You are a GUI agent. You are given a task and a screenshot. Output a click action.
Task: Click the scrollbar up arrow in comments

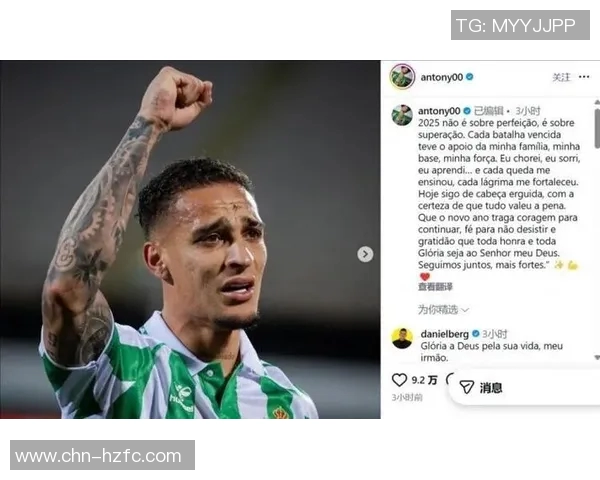(597, 102)
